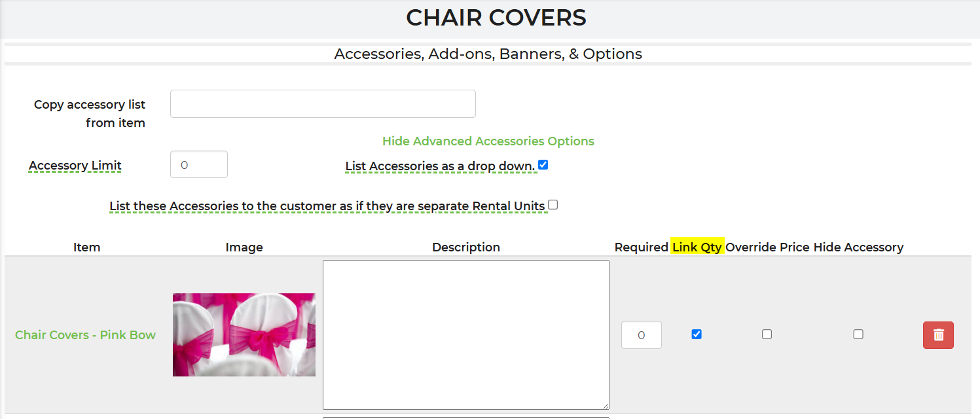This screenshot has width=980, height=419.
Task: Select the Required quantity field
Action: point(642,335)
